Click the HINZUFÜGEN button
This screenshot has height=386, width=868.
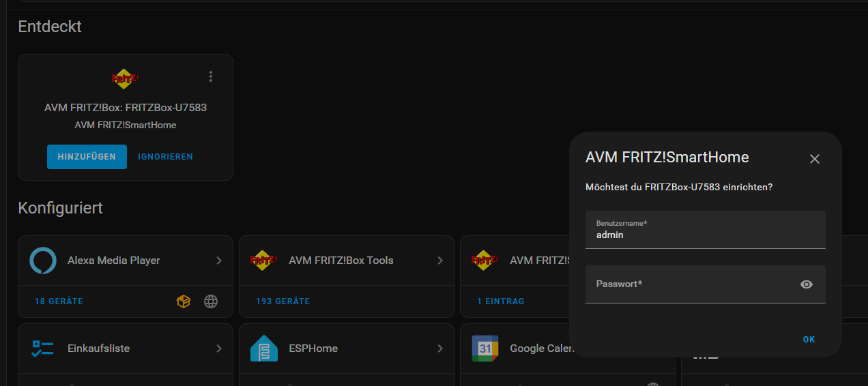[87, 156]
